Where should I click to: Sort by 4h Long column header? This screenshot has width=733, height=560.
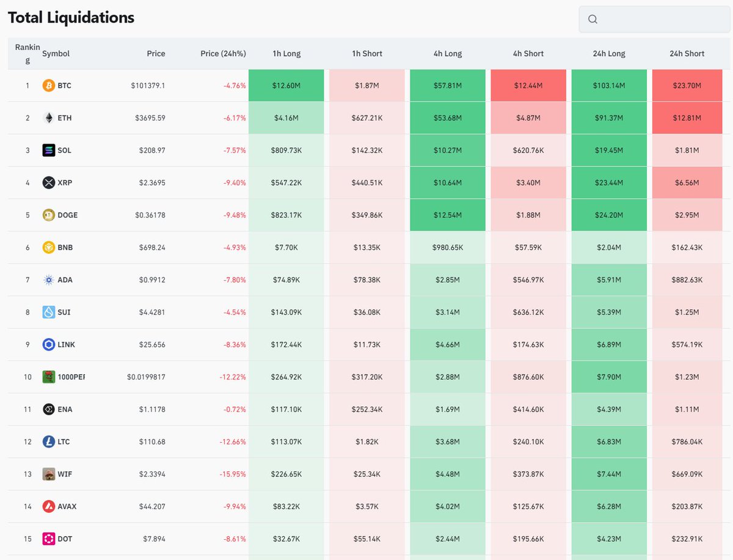pos(448,54)
